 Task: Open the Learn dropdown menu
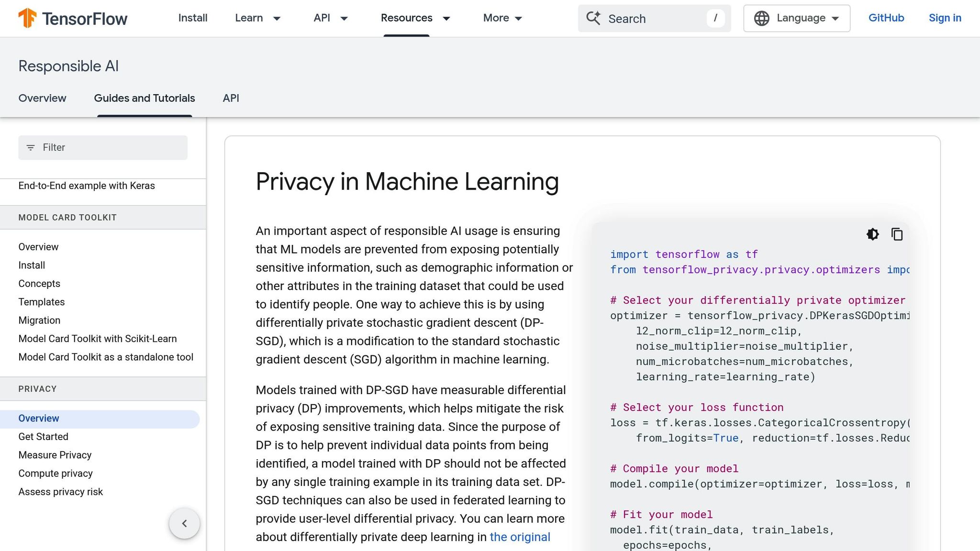tap(258, 18)
